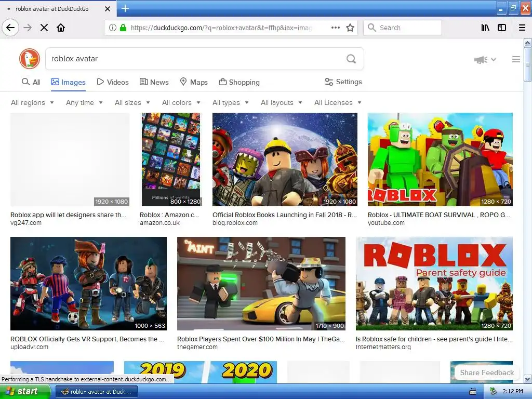
Task: Open the browser home page
Action: (x=61, y=28)
